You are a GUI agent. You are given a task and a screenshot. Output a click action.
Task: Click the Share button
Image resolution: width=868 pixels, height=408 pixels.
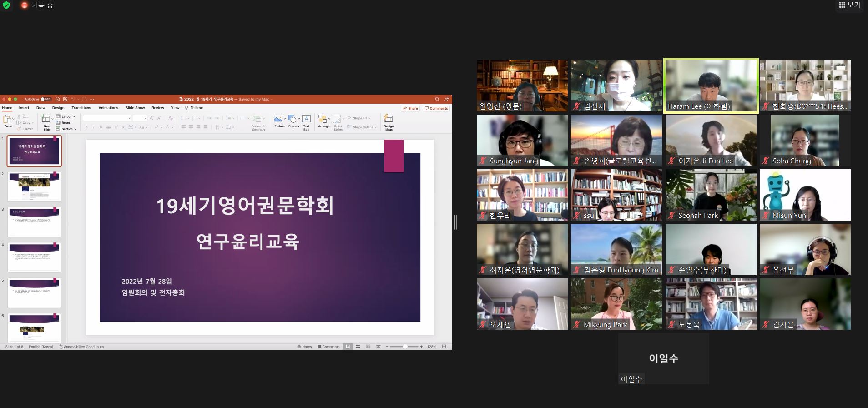coord(410,108)
